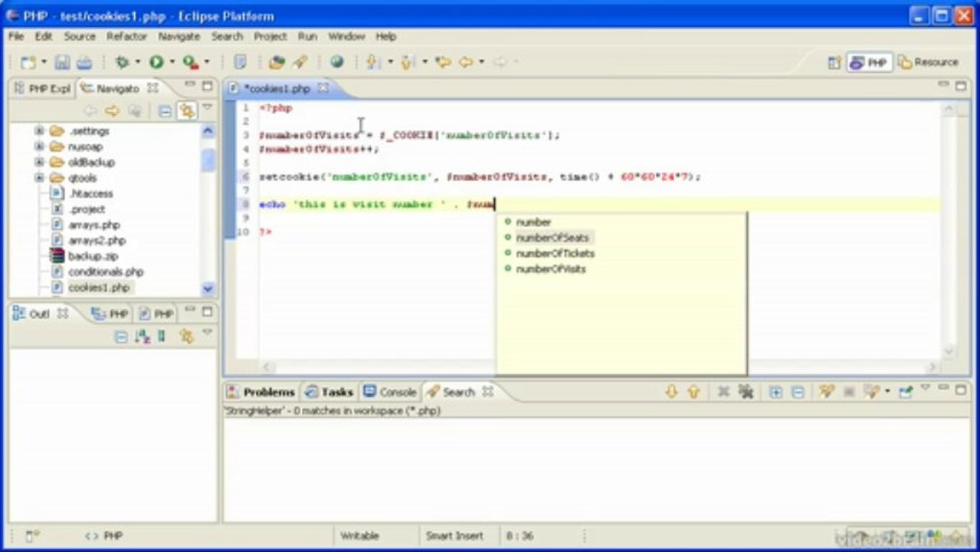Choose numberOfVisits from autocomplete list
980x552 pixels.
(550, 269)
